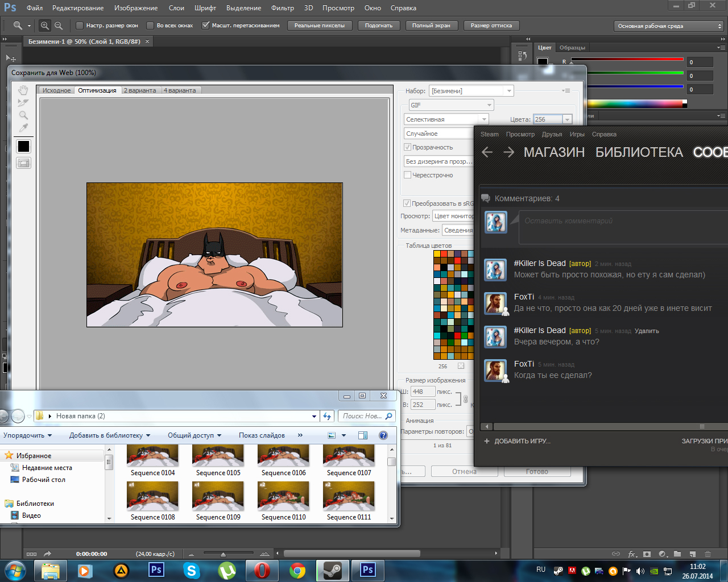The height and width of the screenshot is (582, 728).
Task: Select 'Рабочий стол' in Explorer sidebar
Action: pos(44,480)
